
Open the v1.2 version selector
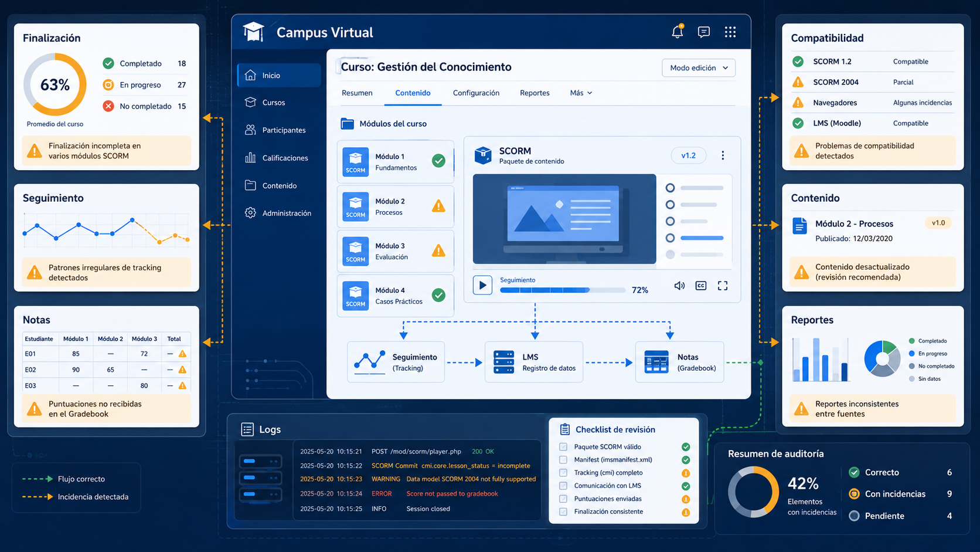(689, 155)
